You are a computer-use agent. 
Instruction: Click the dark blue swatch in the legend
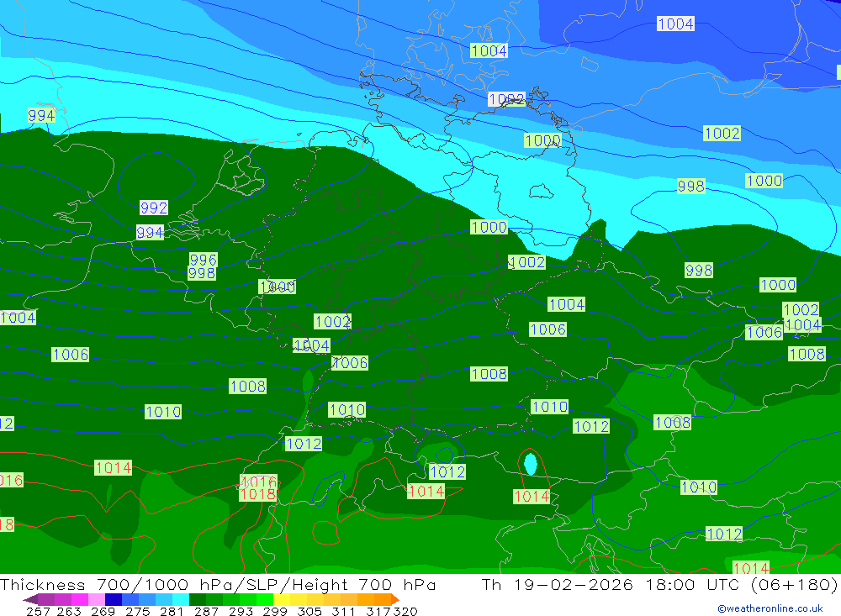[114, 599]
